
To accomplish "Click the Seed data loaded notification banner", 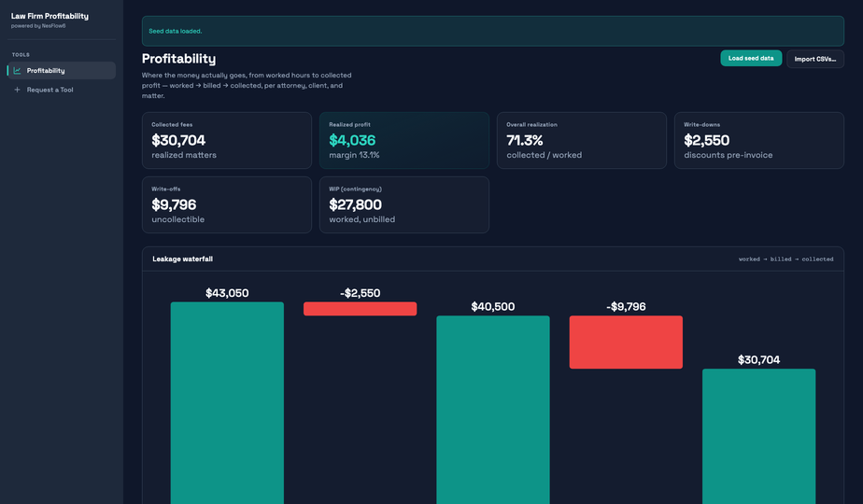I will [x=492, y=31].
